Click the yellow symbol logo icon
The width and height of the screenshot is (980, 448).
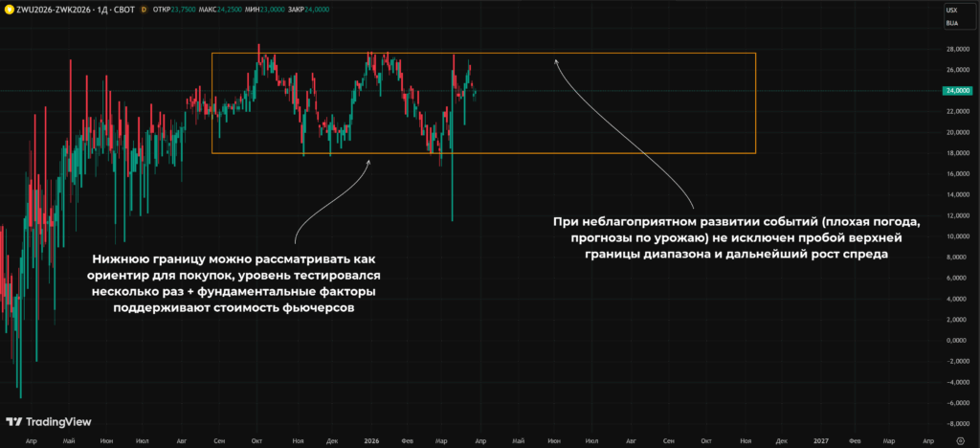(10, 10)
